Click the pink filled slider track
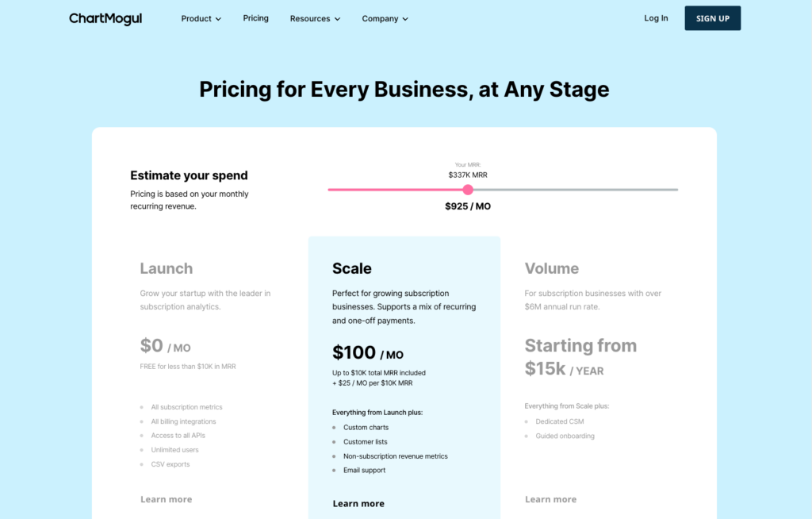 click(395, 190)
